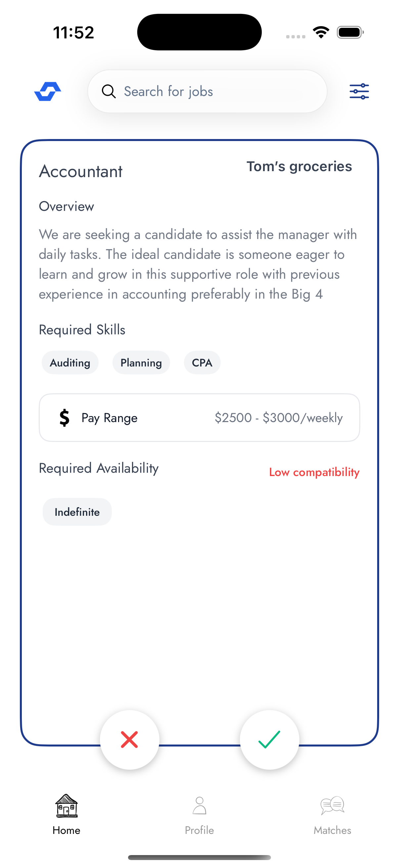This screenshot has width=399, height=868.
Task: Tap the magnifying glass search icon
Action: [x=109, y=91]
